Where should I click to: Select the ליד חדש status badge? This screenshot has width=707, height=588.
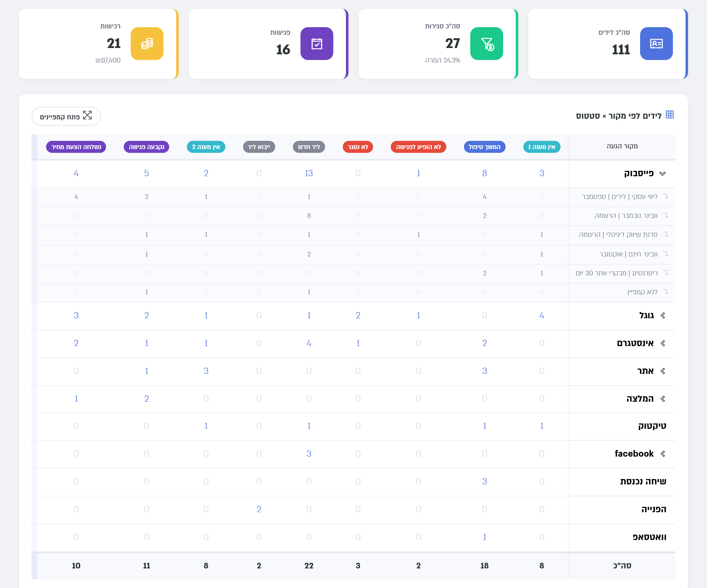309,147
